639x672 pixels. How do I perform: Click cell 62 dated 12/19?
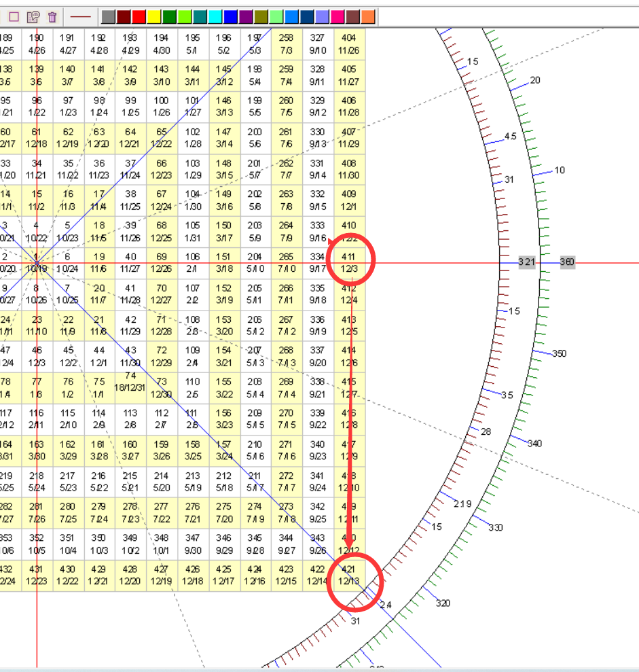[x=68, y=138]
